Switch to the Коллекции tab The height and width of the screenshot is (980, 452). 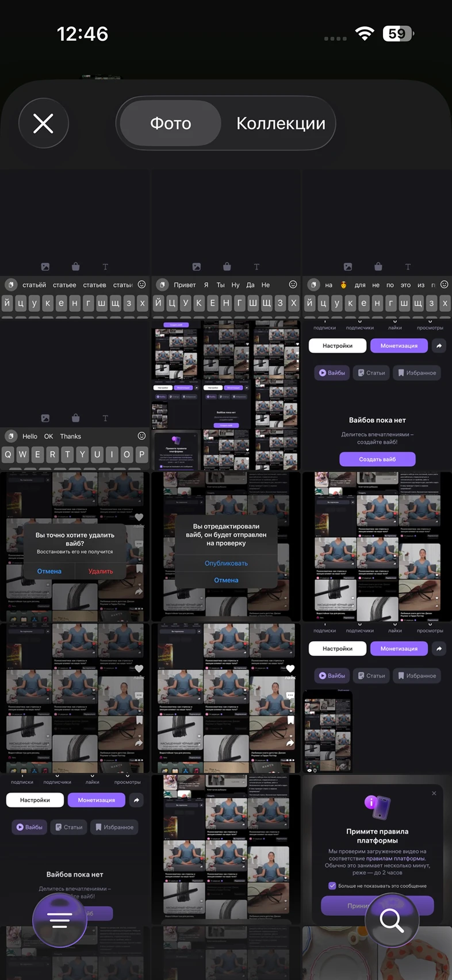[281, 123]
